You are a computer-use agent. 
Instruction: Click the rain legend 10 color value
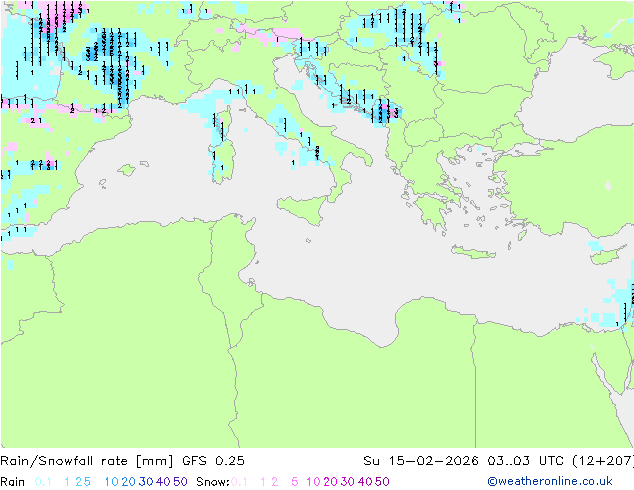tap(112, 482)
